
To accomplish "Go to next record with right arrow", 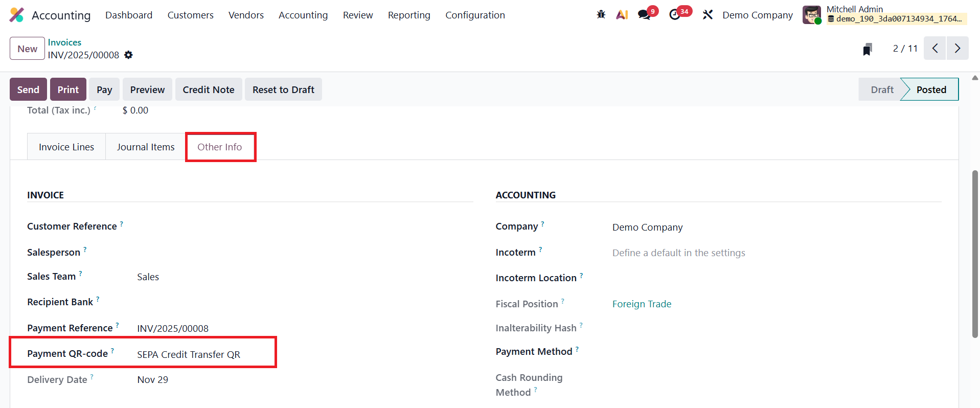I will [x=957, y=48].
